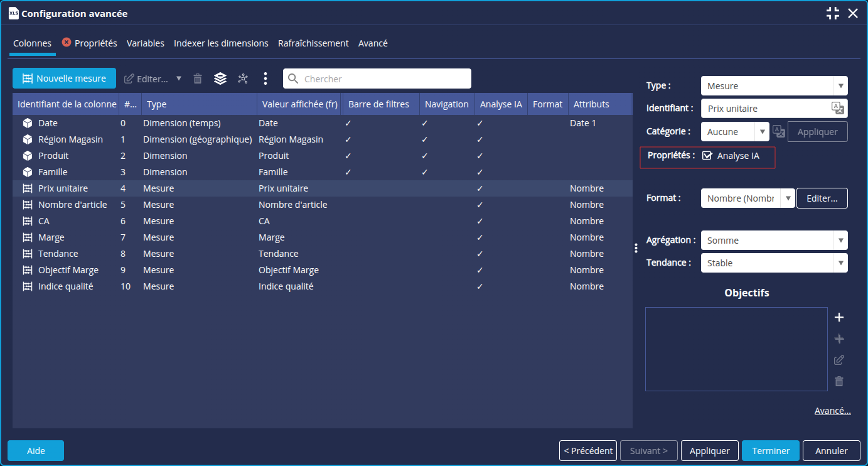Image resolution: width=868 pixels, height=466 pixels.
Task: Toggle Barre de filtres checkmark for Produit
Action: coord(348,156)
